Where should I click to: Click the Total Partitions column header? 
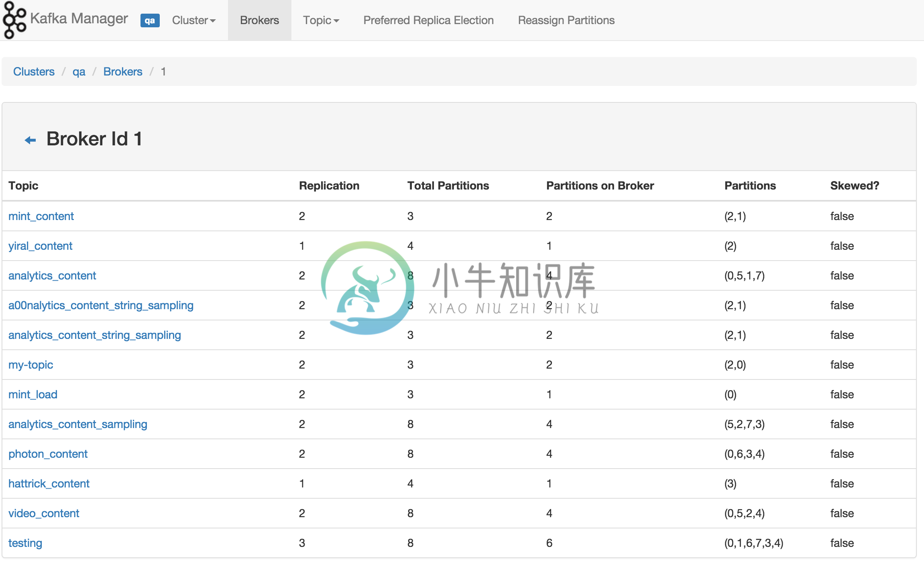448,186
